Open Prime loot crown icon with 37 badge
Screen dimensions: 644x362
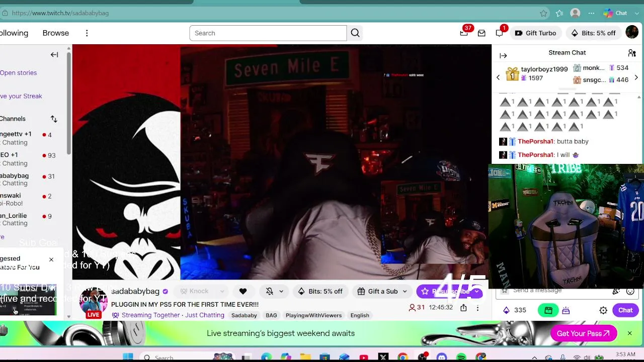[x=464, y=33]
